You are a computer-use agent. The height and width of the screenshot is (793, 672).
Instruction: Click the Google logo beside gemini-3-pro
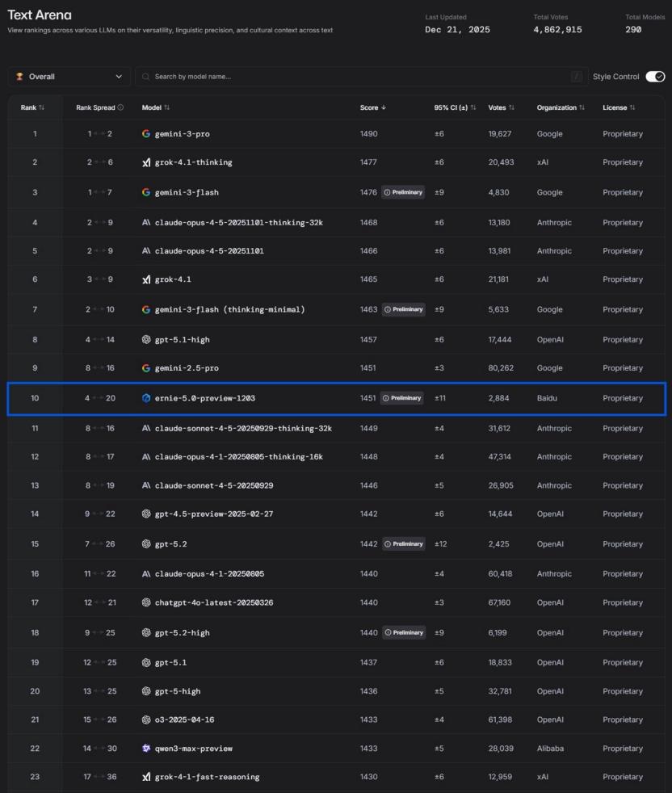coord(146,134)
